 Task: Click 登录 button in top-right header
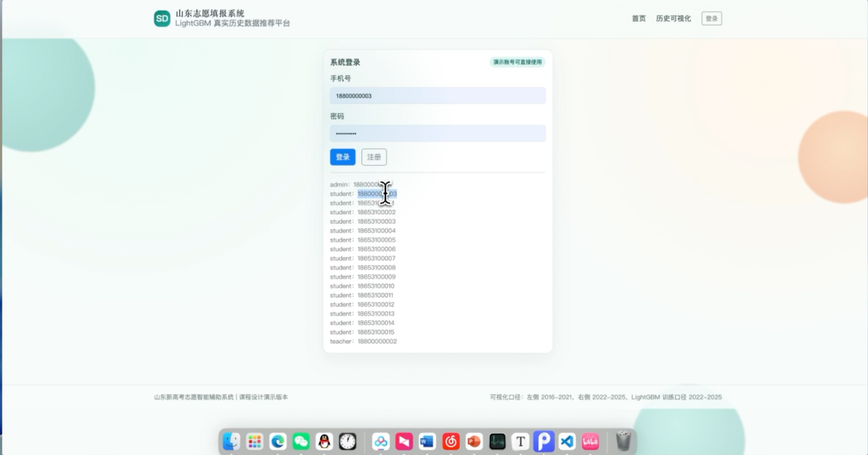pyautogui.click(x=711, y=19)
